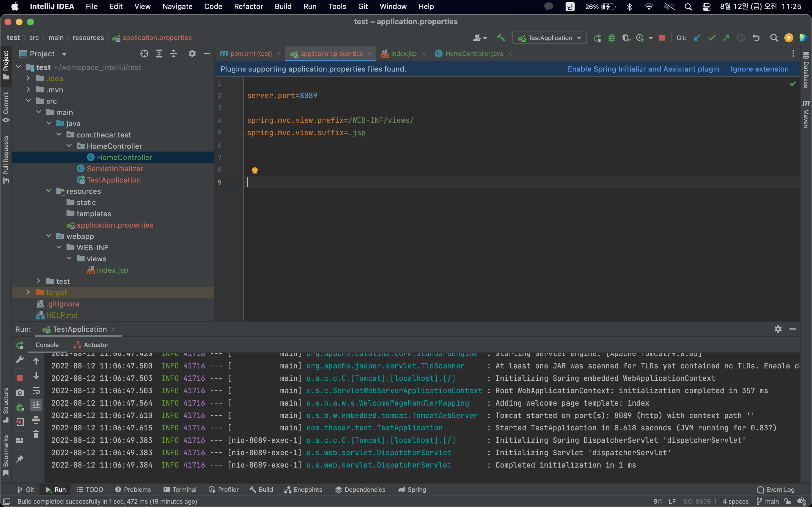Click the Build project hammer icon
The height and width of the screenshot is (507, 812).
click(501, 38)
